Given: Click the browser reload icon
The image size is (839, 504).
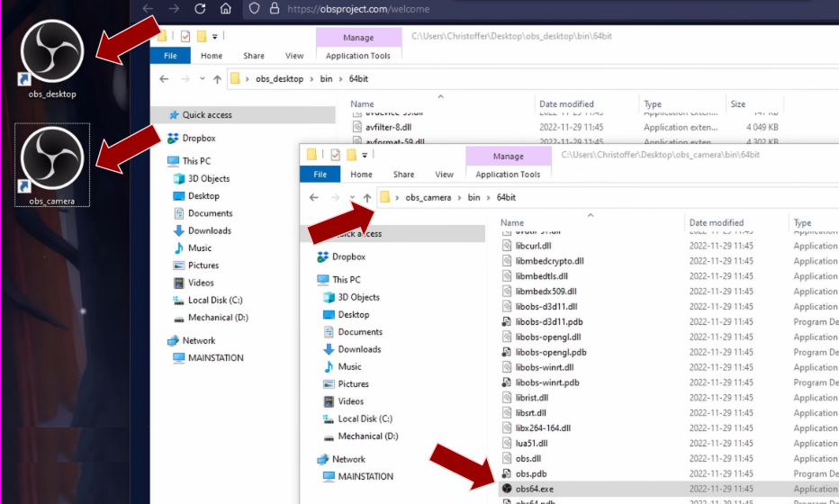Looking at the screenshot, I should coord(200,9).
